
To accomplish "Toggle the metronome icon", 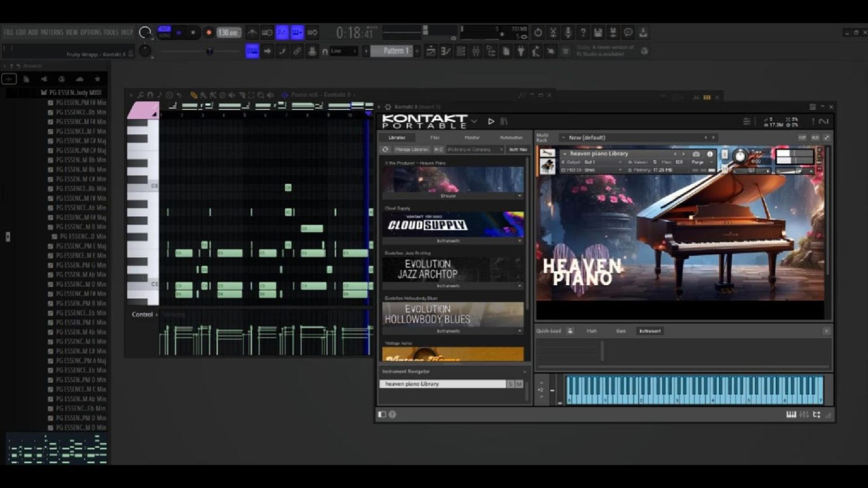I will click(252, 33).
